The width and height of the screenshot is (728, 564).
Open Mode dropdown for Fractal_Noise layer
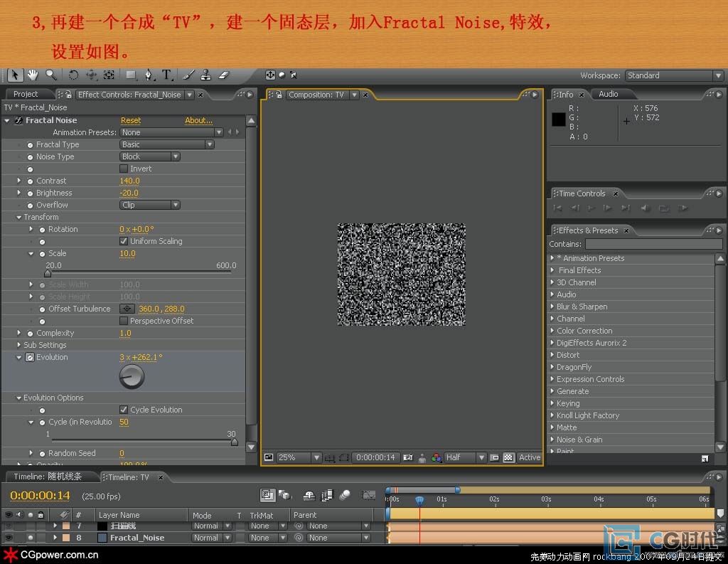click(x=212, y=538)
